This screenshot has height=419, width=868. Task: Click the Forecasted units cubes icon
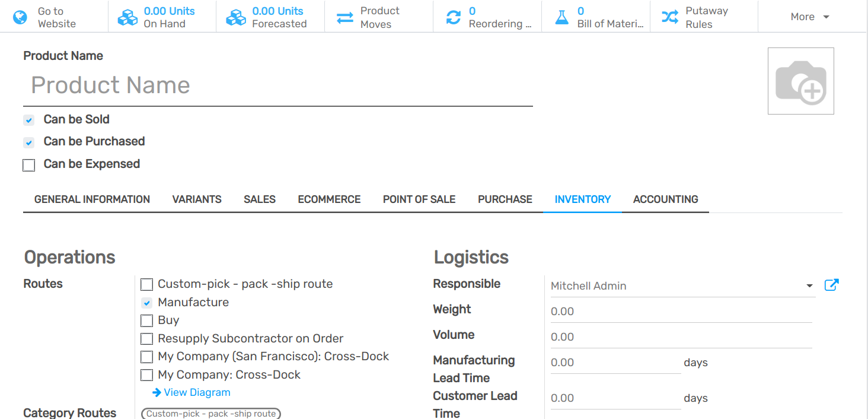pos(236,17)
